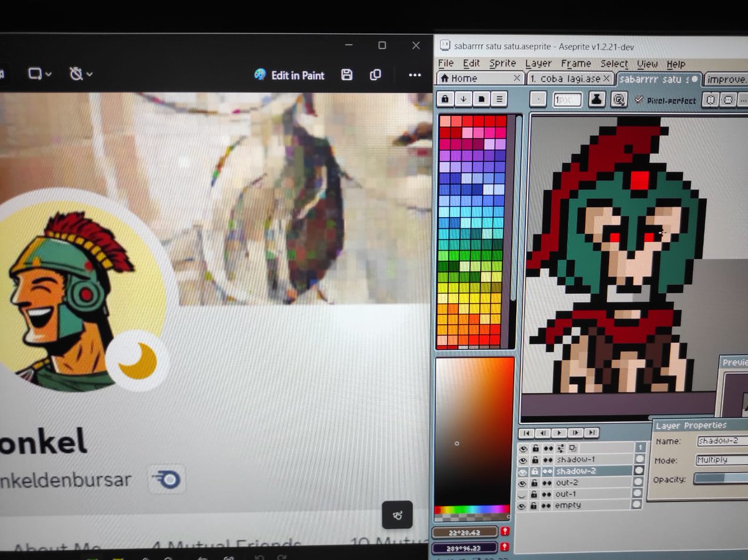Click the vertical symmetry button
The width and height of the screenshot is (748, 560).
711,100
